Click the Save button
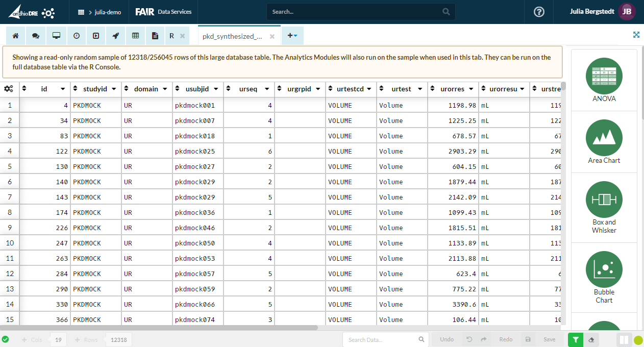This screenshot has width=644, height=347. 549,339
